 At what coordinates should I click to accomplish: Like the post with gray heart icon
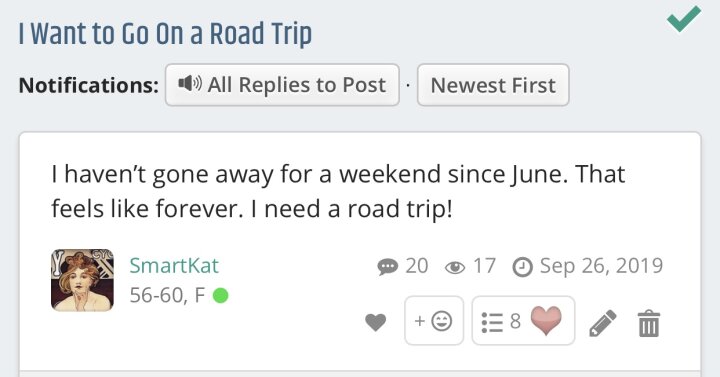tap(376, 321)
